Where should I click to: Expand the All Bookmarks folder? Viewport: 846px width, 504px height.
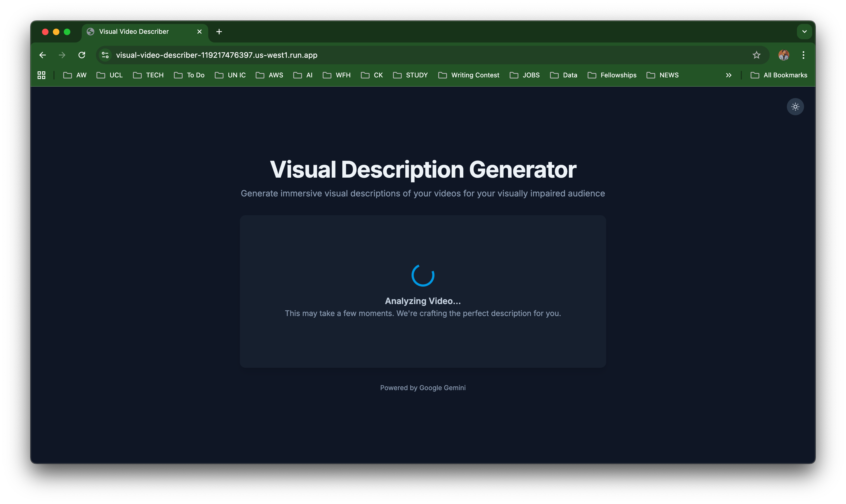(x=779, y=75)
